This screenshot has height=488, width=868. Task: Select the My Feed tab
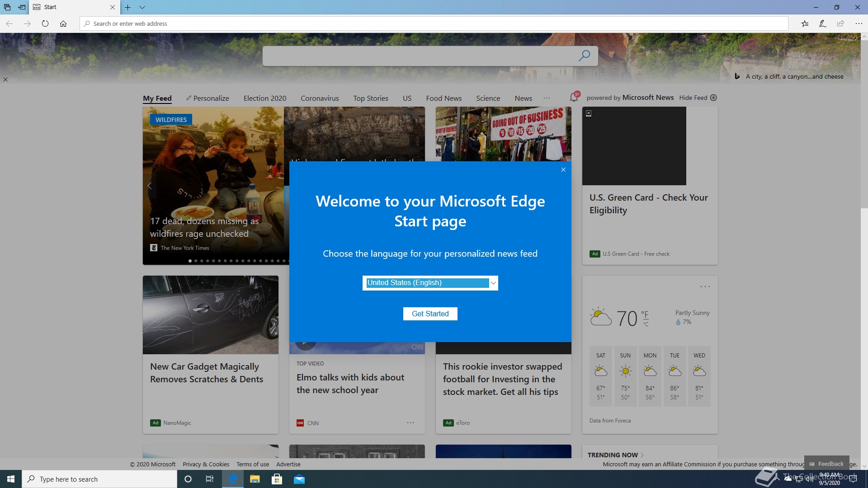click(157, 98)
